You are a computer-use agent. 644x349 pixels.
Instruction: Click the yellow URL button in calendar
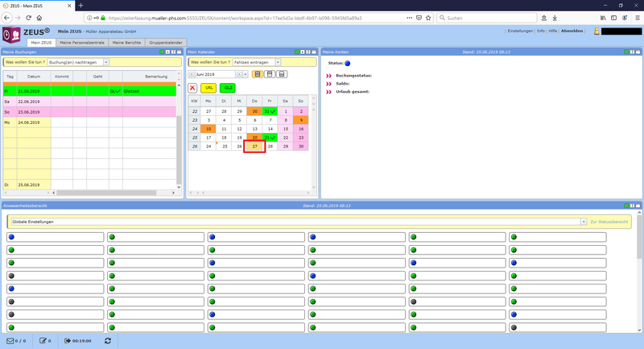[208, 87]
